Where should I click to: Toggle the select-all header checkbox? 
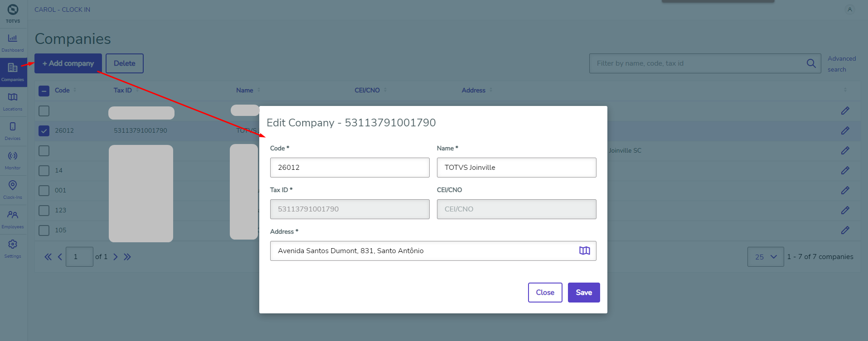point(44,91)
